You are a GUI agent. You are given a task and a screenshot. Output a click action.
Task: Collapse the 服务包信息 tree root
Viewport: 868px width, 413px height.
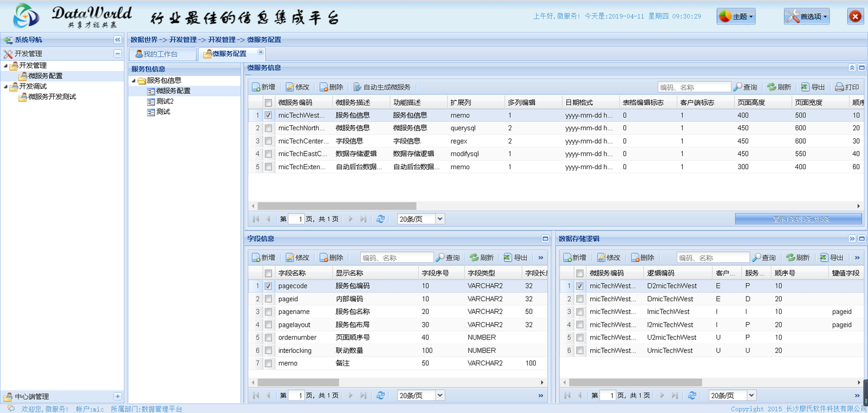134,81
